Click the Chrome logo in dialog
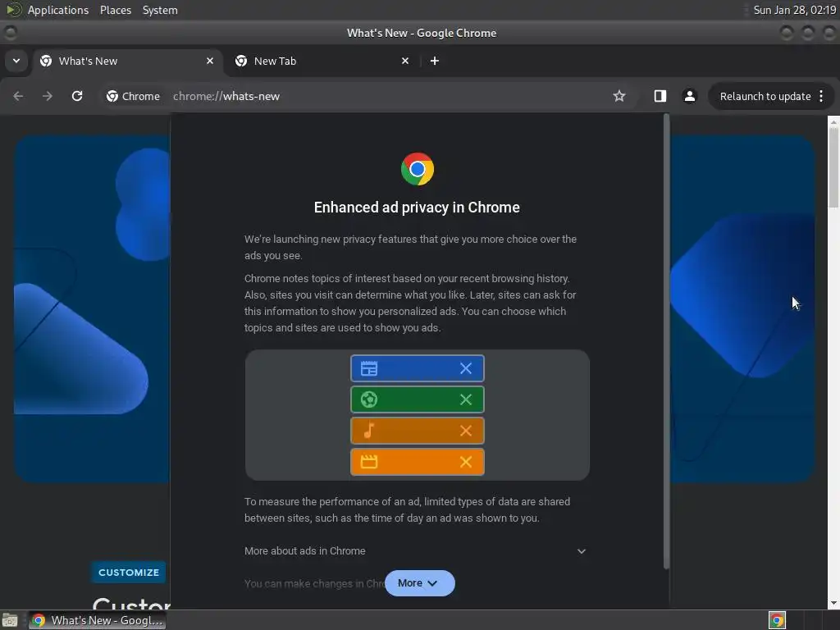840x630 pixels. click(x=418, y=169)
